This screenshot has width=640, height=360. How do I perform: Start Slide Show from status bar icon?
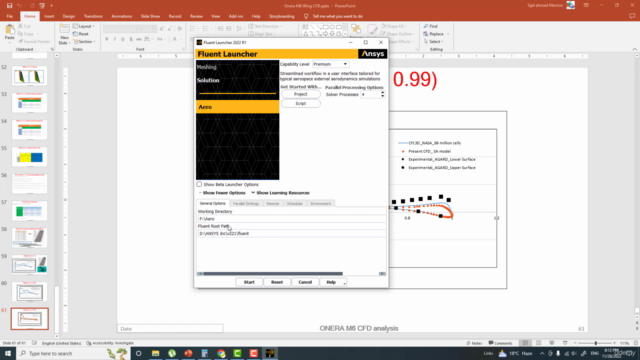(x=565, y=343)
